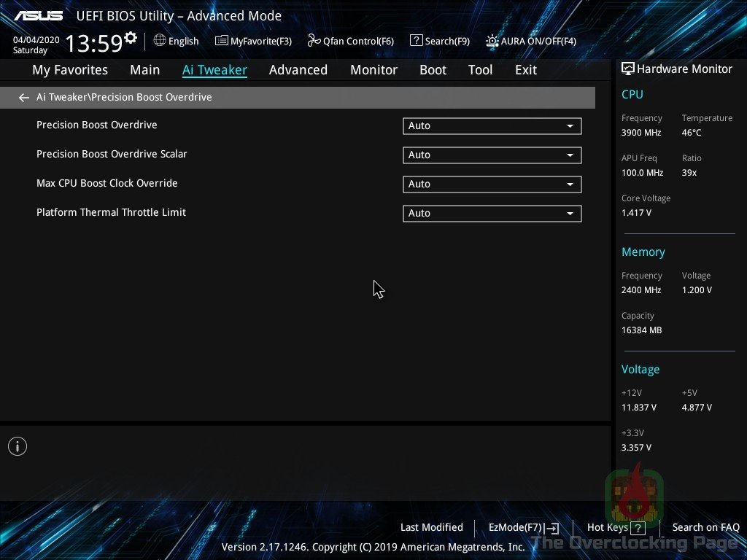Open MyFavorite settings via F3 icon
The height and width of the screenshot is (560, 747).
(253, 41)
